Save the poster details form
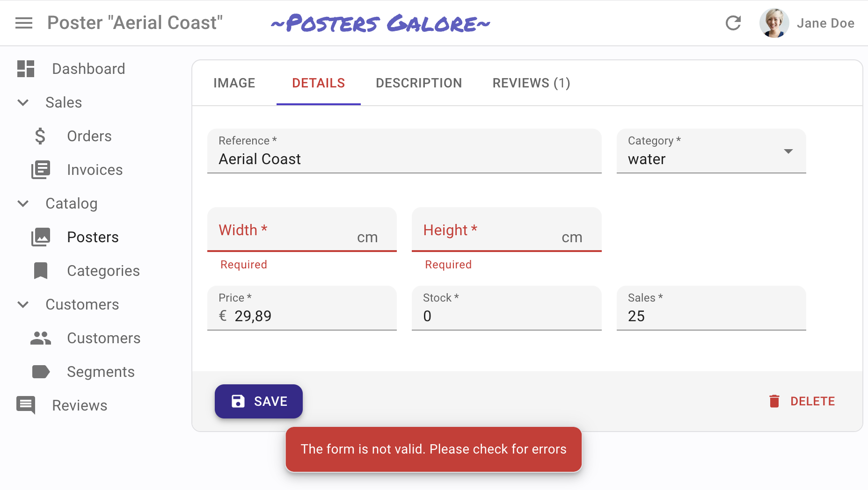 258,401
